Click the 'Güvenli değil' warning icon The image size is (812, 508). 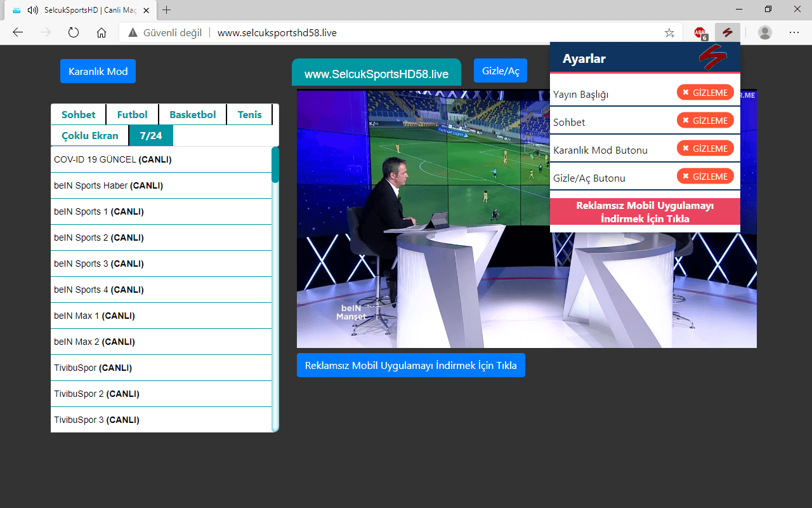(x=133, y=33)
